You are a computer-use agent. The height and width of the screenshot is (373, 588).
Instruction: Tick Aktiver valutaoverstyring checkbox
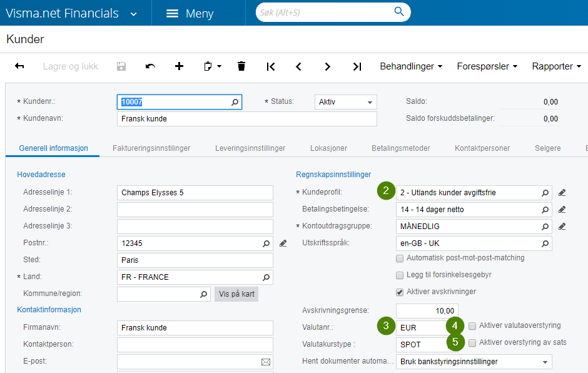pyautogui.click(x=473, y=325)
